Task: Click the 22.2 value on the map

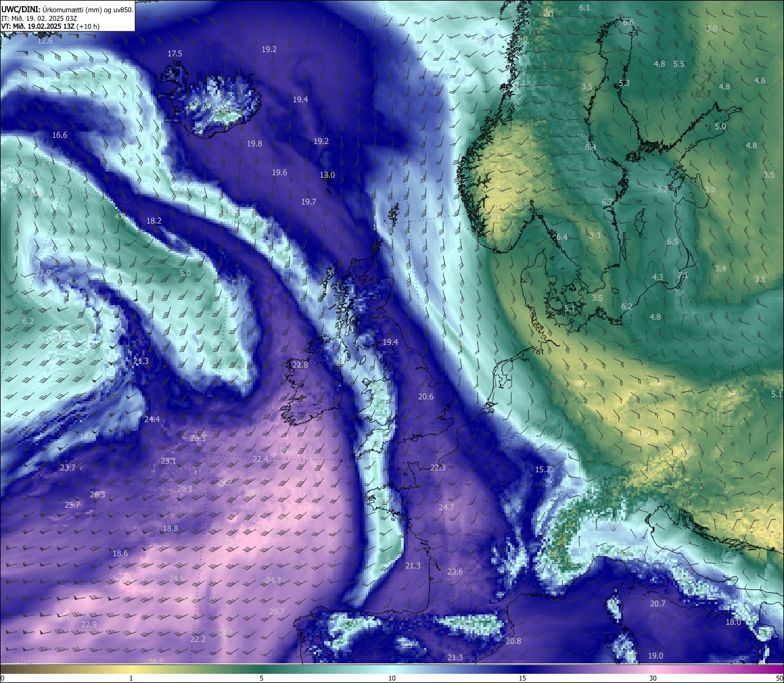Action: click(198, 640)
